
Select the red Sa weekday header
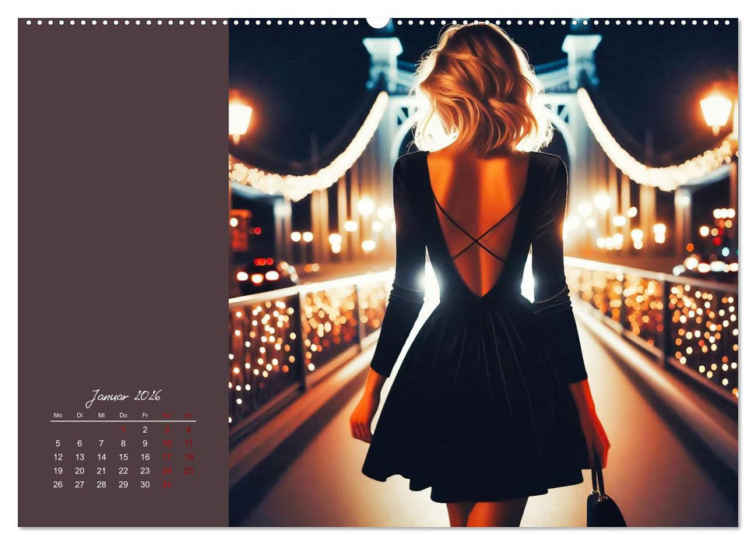[167, 414]
